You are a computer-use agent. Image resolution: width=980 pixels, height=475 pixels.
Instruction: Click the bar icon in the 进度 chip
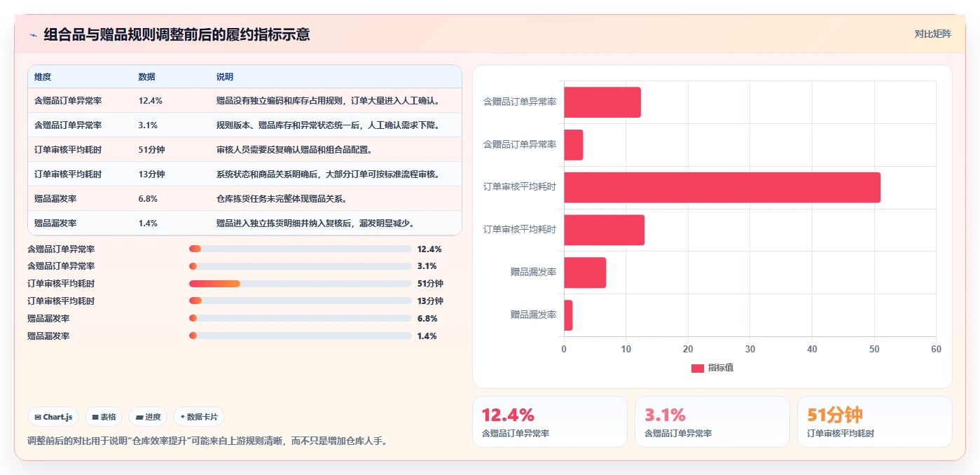139,417
